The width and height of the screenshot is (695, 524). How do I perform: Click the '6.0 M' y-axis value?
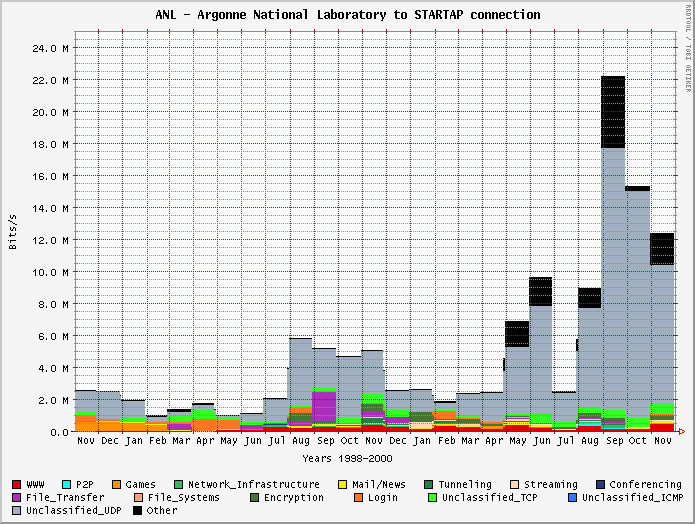(53, 336)
